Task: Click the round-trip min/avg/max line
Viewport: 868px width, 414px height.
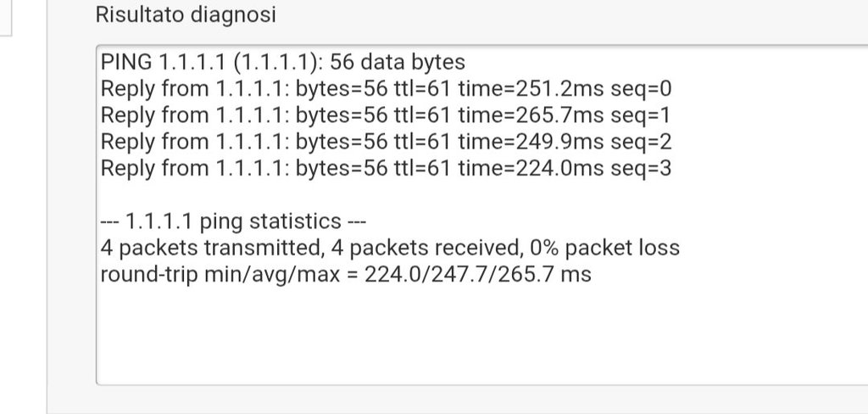Action: pyautogui.click(x=346, y=275)
